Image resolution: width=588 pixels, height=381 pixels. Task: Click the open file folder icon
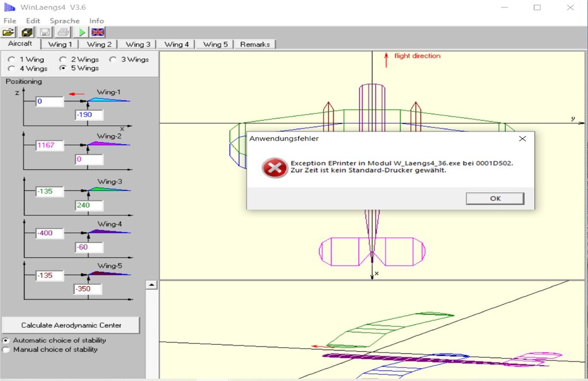pyautogui.click(x=9, y=32)
